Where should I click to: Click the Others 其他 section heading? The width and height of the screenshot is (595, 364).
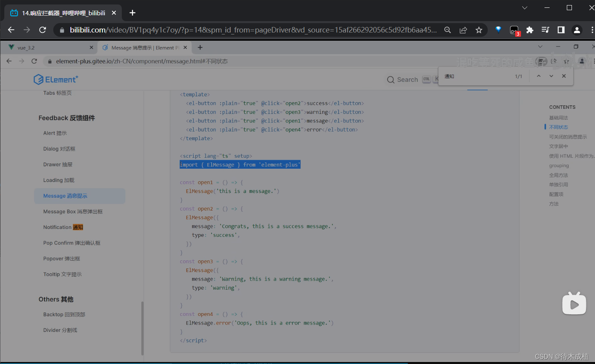click(56, 299)
